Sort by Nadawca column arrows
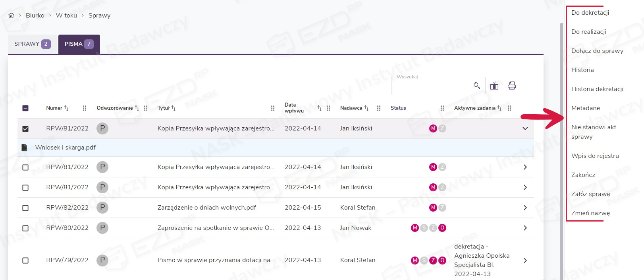Image resolution: width=644 pixels, height=280 pixels. click(x=366, y=108)
